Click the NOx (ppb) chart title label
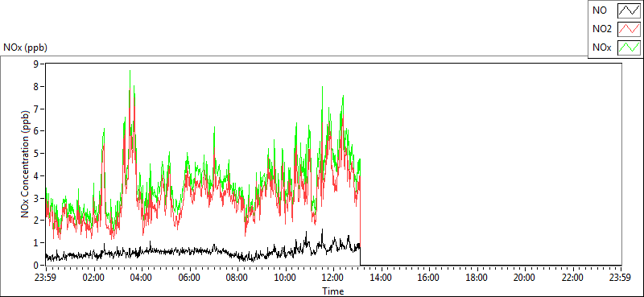 coord(26,47)
